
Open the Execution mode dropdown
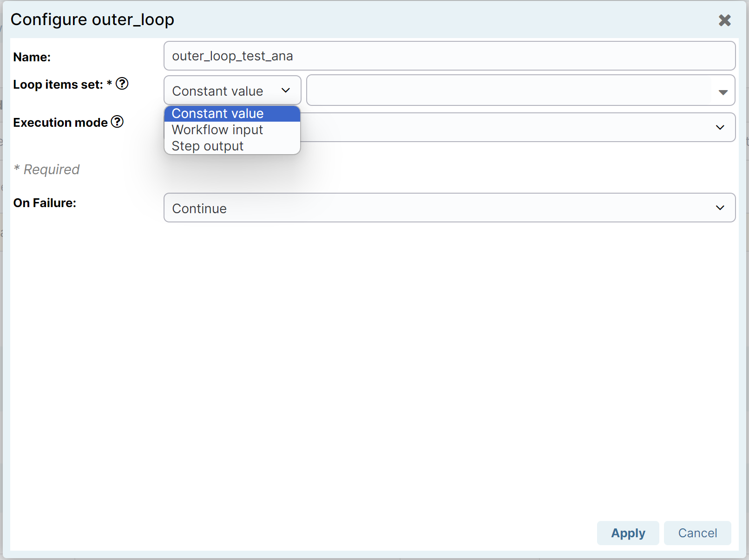pos(511,127)
